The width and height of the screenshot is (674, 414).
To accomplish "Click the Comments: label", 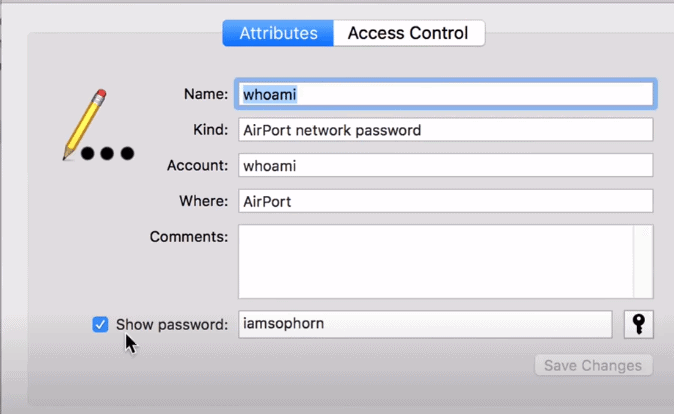I will coord(189,237).
